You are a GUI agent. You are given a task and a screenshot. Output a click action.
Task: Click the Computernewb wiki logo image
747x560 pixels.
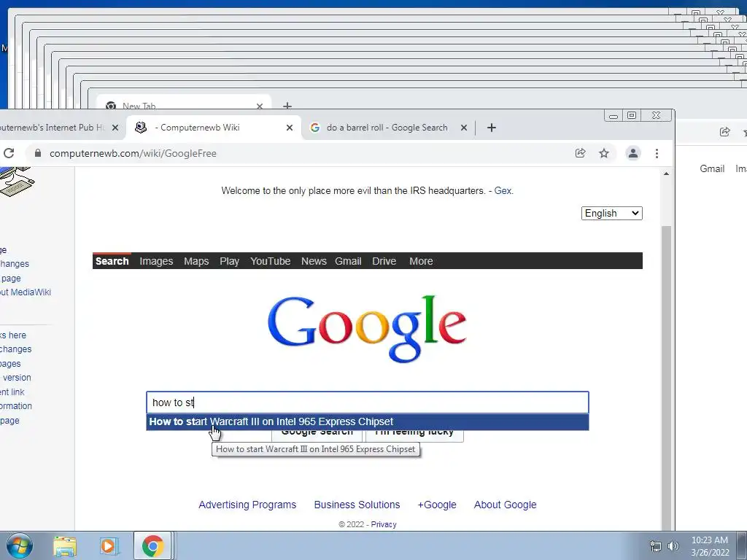pos(17,182)
